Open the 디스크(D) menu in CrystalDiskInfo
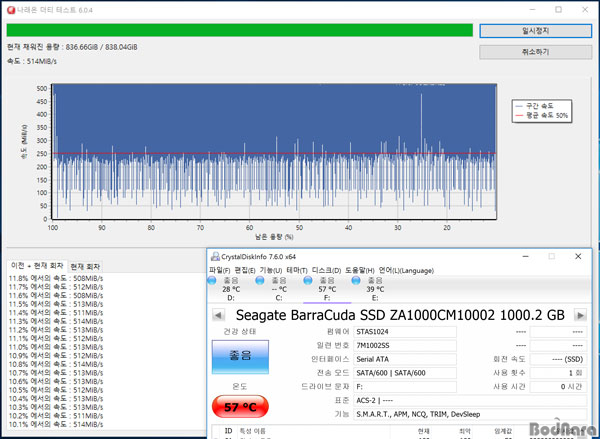This screenshot has width=600, height=439. [326, 271]
